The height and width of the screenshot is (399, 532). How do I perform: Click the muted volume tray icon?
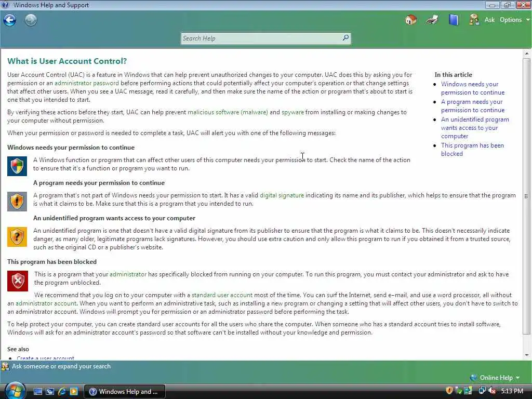pyautogui.click(x=491, y=391)
